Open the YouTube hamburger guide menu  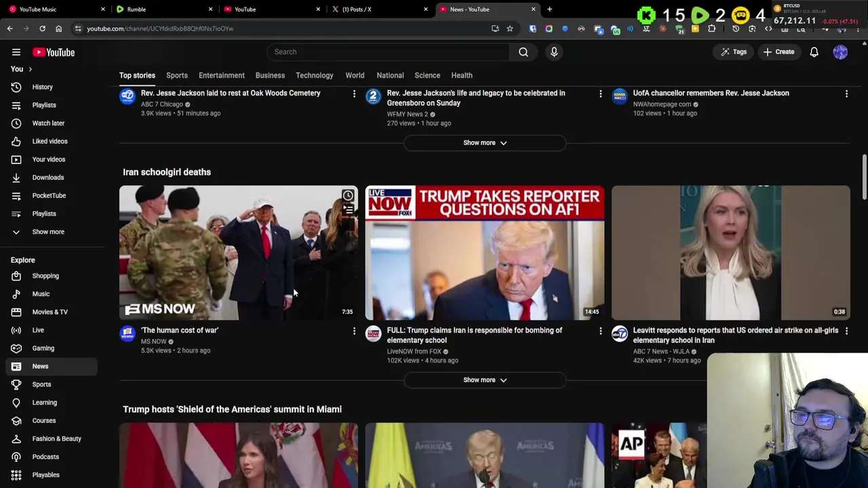click(x=16, y=52)
